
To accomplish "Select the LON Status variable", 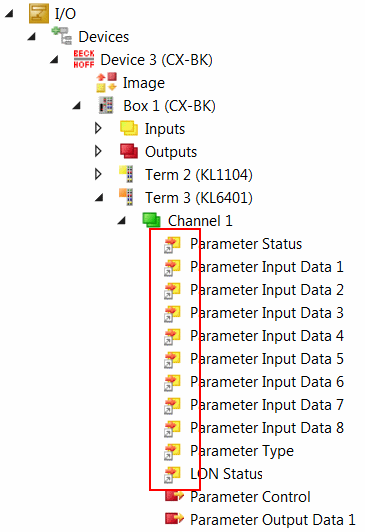I will pos(226,474).
